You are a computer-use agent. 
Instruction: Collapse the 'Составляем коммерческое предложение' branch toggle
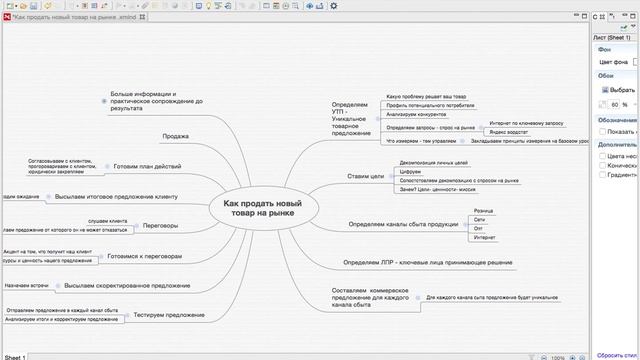[418, 298]
